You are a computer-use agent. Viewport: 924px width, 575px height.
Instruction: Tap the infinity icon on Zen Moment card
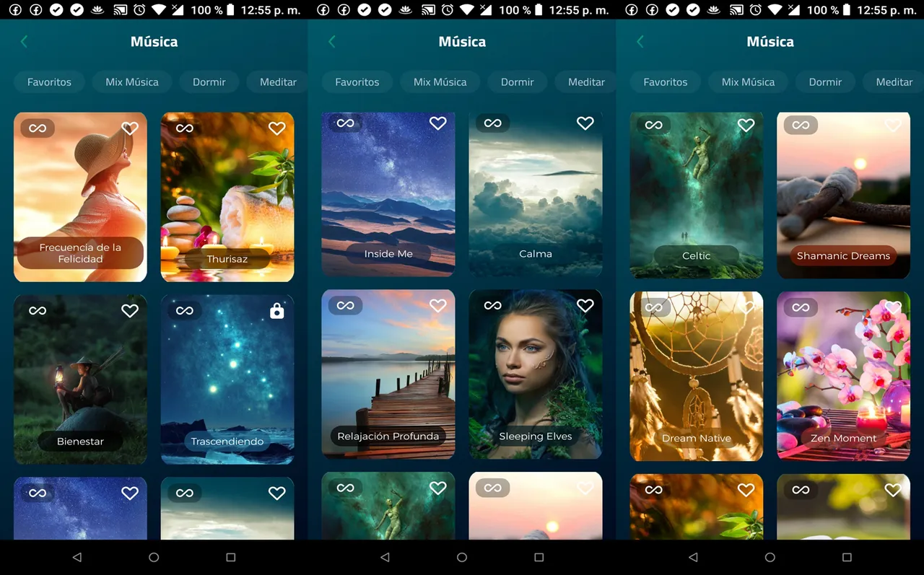coord(801,307)
